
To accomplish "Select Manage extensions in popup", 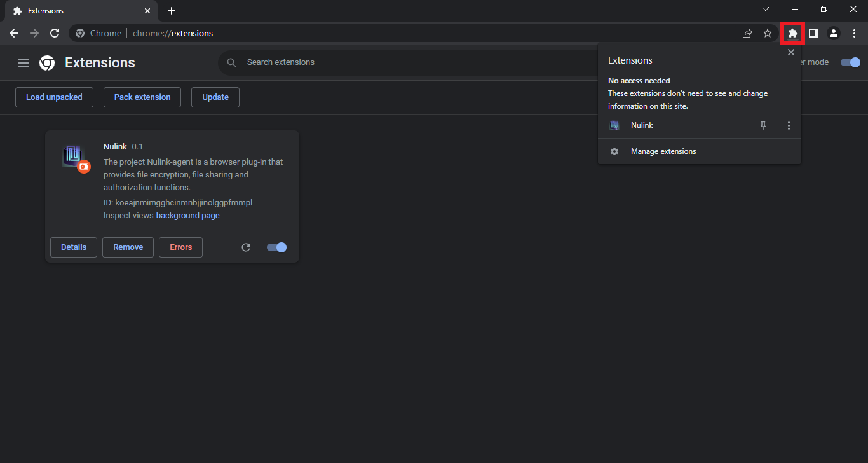I will point(663,151).
